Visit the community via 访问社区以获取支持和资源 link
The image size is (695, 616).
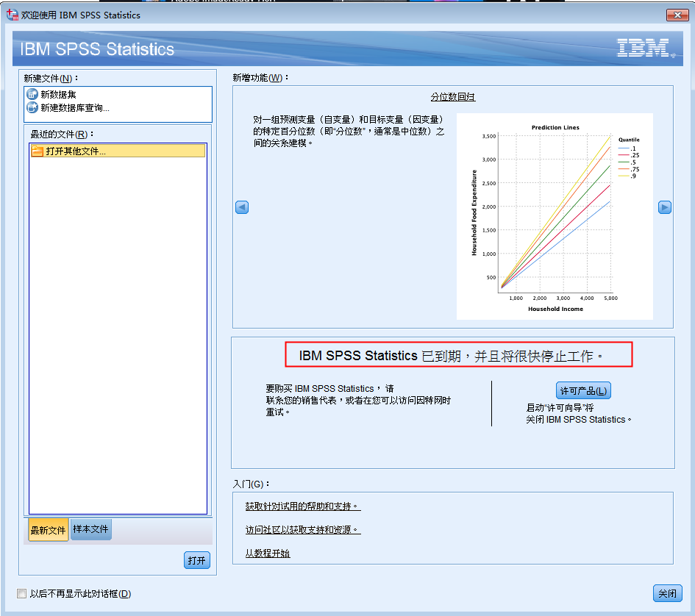point(302,529)
